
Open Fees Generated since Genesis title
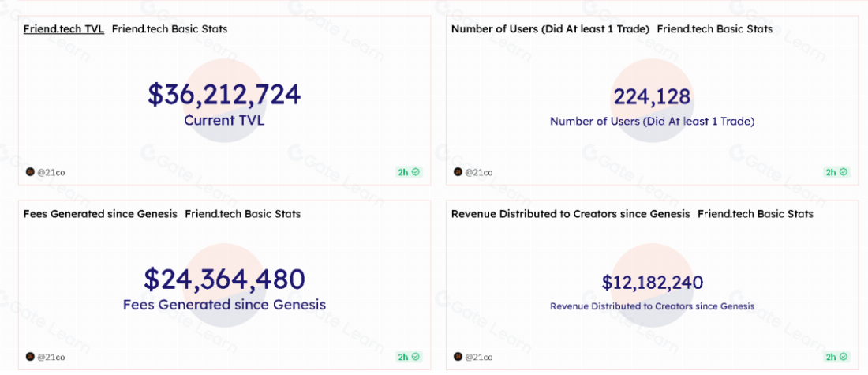tap(100, 214)
